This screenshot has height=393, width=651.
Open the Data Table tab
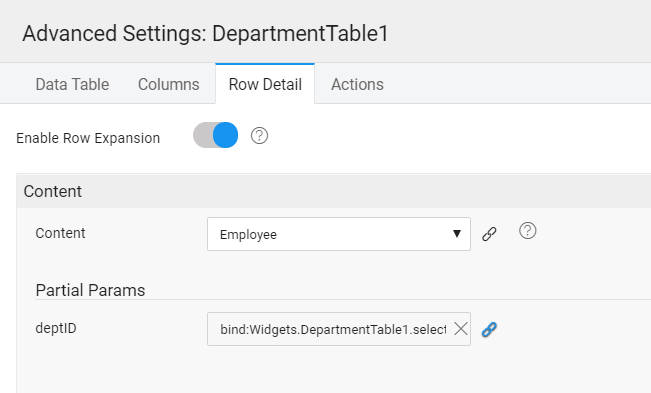pos(72,84)
